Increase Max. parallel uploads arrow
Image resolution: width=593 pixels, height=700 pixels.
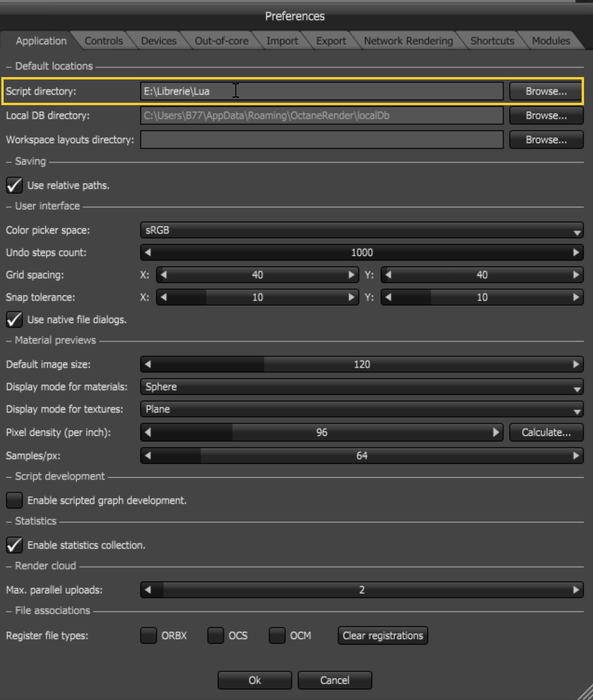pos(576,590)
